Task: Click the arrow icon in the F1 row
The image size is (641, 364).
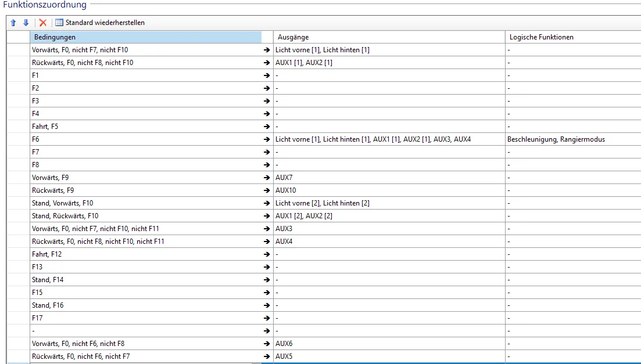Action: click(x=267, y=75)
